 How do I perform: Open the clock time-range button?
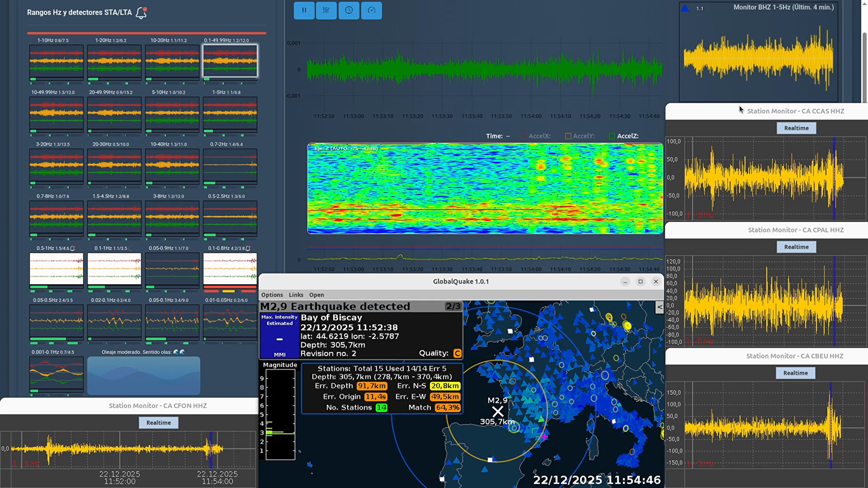pos(349,10)
